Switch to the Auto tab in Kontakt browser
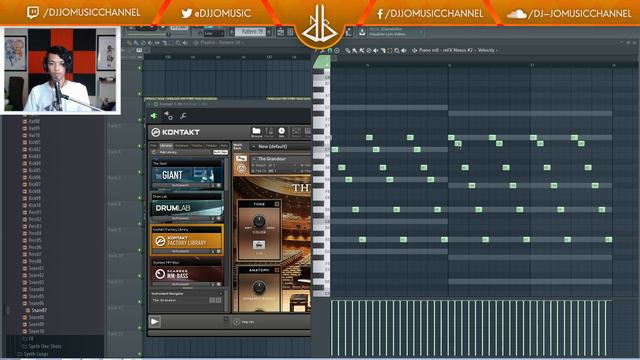Image resolution: width=640 pixels, height=360 pixels. tap(224, 146)
